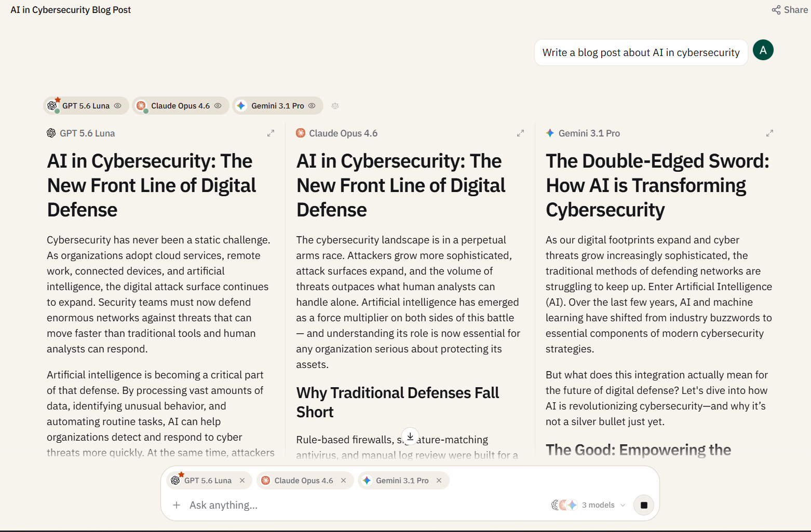Screen dimensions: 811x532
Task: Remove GPT 5.6 Luna from the input bar
Action: pos(242,481)
